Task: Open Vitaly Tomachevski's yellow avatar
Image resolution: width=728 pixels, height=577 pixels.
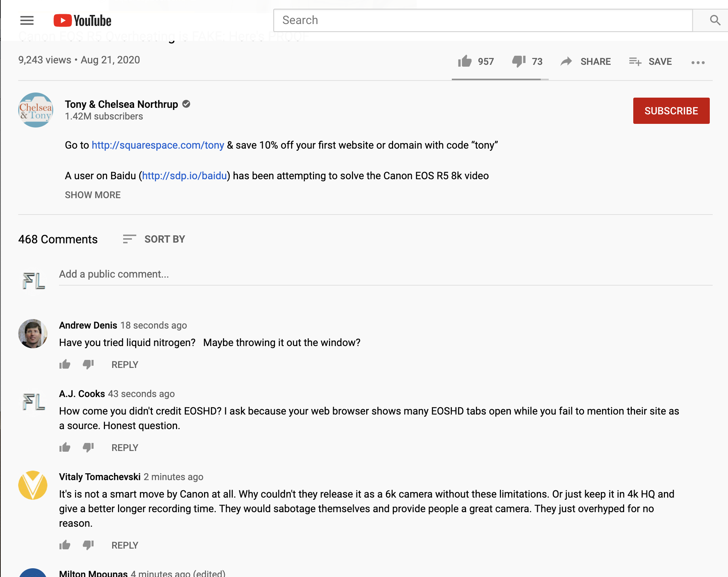Action: [33, 485]
